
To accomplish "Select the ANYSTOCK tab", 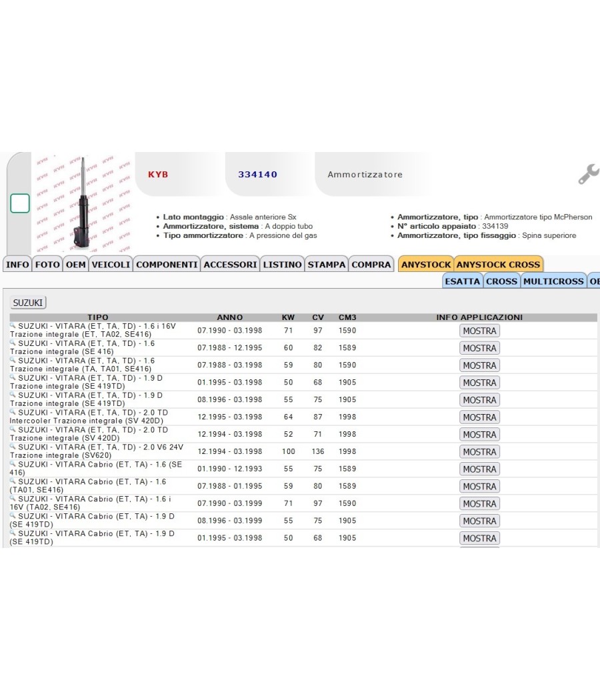I will coord(426,264).
